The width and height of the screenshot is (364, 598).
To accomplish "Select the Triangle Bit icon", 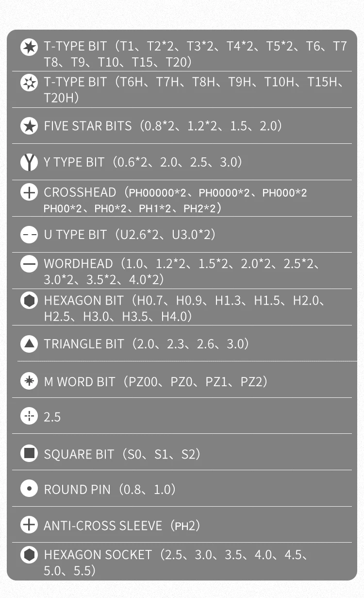I will [x=29, y=344].
